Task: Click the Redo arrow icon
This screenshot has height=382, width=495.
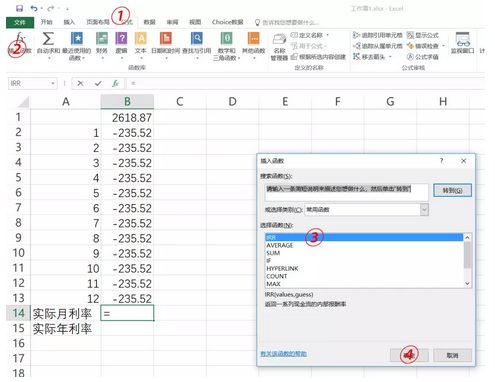Action: click(x=51, y=8)
